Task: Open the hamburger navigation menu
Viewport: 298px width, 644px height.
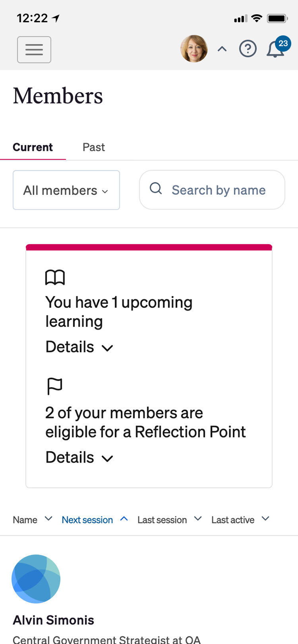Action: point(34,50)
